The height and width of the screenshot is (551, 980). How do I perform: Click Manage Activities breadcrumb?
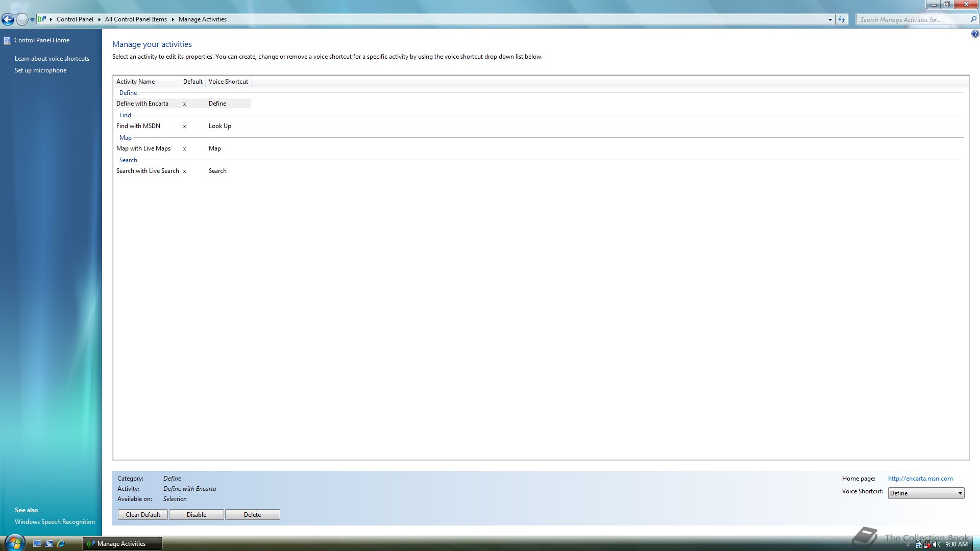point(203,19)
